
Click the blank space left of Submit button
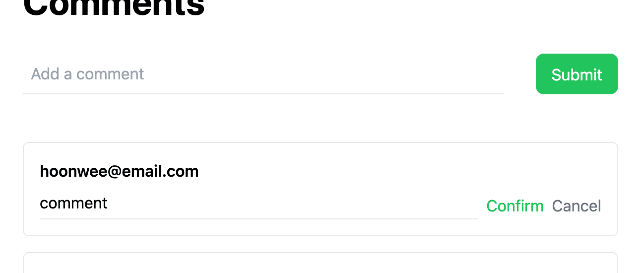[520, 74]
